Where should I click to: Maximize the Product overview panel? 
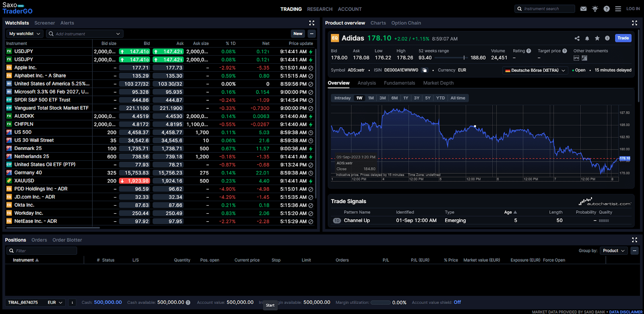[x=635, y=23]
